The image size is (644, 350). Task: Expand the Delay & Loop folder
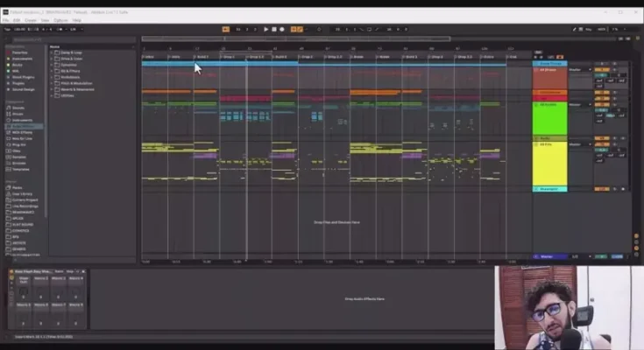click(x=67, y=52)
